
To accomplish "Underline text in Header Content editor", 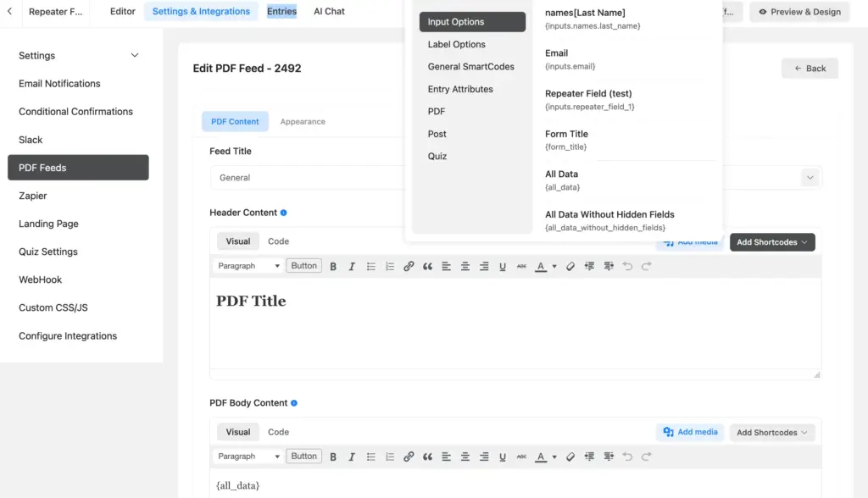I will tap(503, 266).
